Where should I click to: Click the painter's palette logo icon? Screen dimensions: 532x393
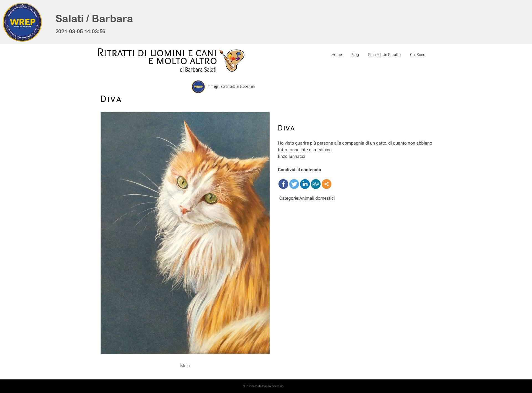click(x=232, y=60)
